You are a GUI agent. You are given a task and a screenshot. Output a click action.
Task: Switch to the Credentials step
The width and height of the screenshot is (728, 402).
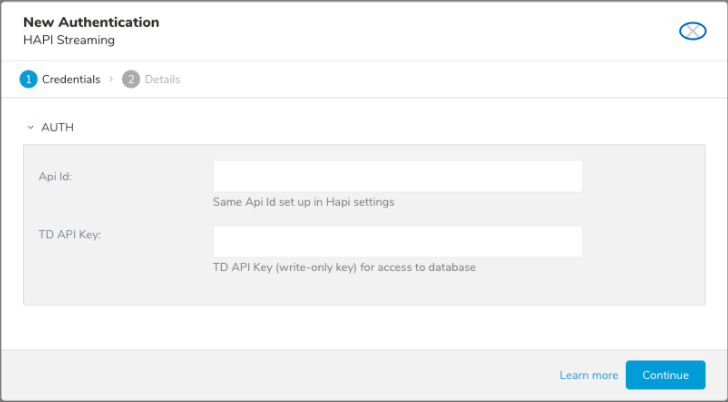70,79
